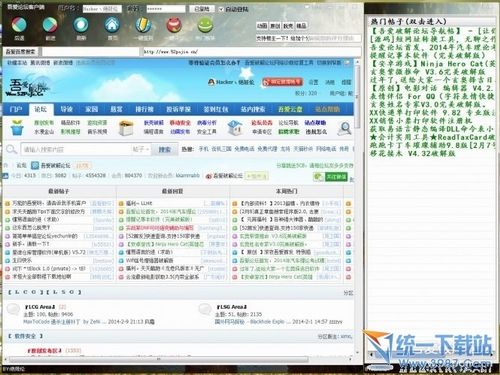Image resolution: width=500 pixels, height=375 pixels.
Task: Click the LSG Area speech bubble icon
Action: tap(205, 309)
